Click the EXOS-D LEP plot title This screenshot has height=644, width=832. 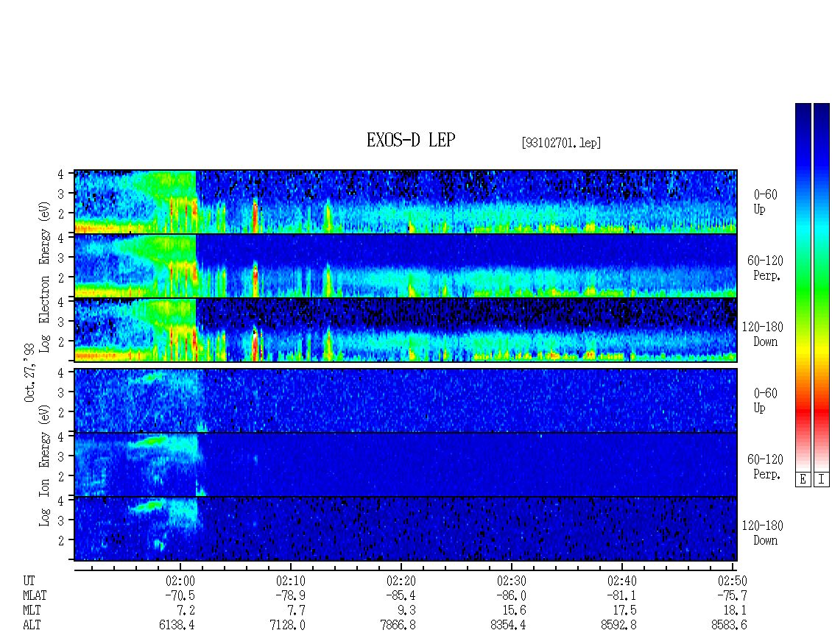coord(411,140)
